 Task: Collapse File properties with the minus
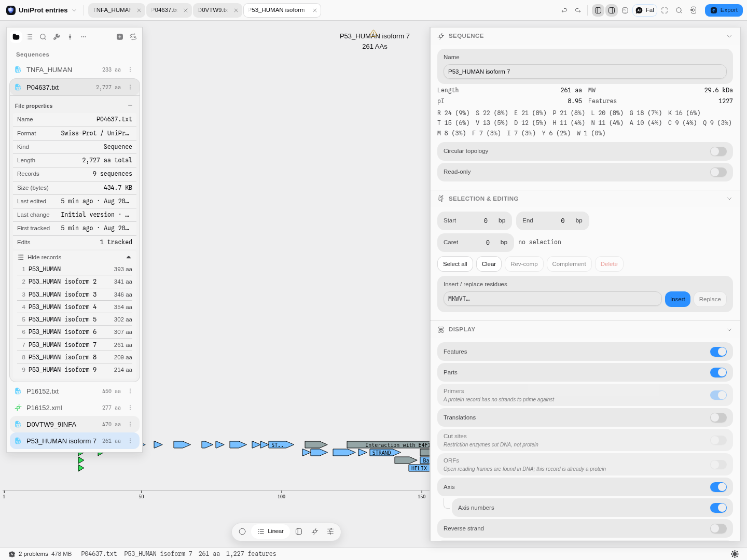(x=130, y=105)
